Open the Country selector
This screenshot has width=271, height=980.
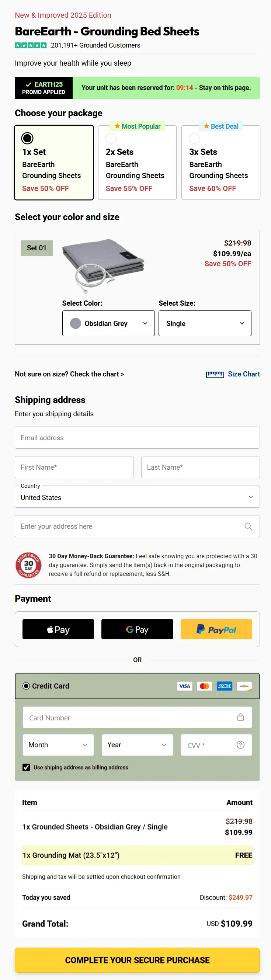(137, 497)
